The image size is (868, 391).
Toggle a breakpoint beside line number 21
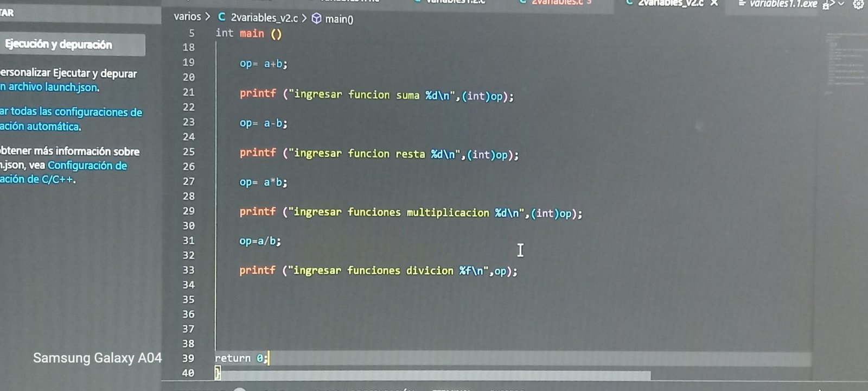174,92
